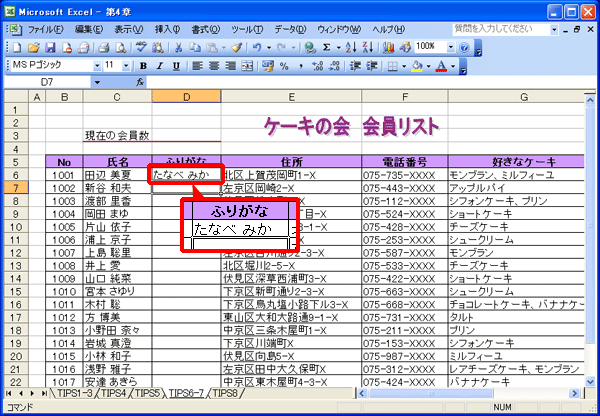The width and height of the screenshot is (600, 416).
Task: Toggle merge and center cells
Action: click(247, 66)
